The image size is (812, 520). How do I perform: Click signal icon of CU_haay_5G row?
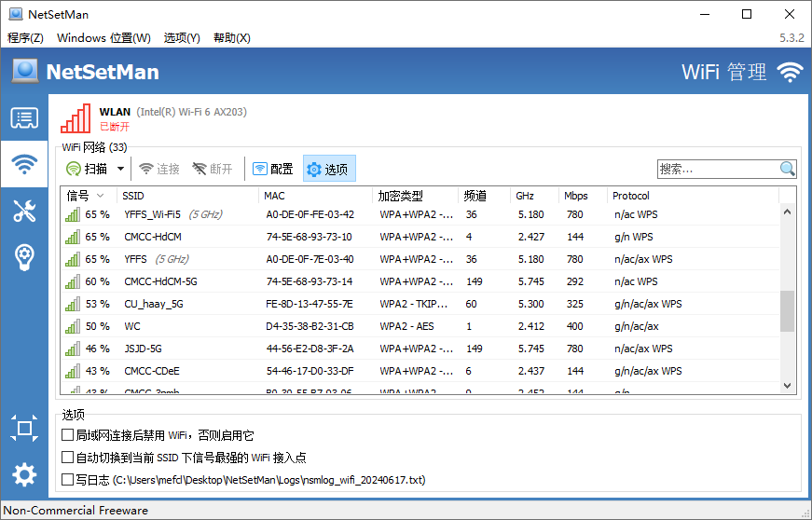pos(73,304)
